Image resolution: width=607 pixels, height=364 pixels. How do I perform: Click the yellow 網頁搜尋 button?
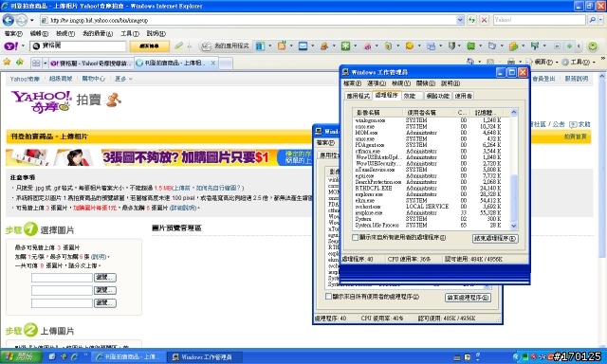tap(150, 46)
